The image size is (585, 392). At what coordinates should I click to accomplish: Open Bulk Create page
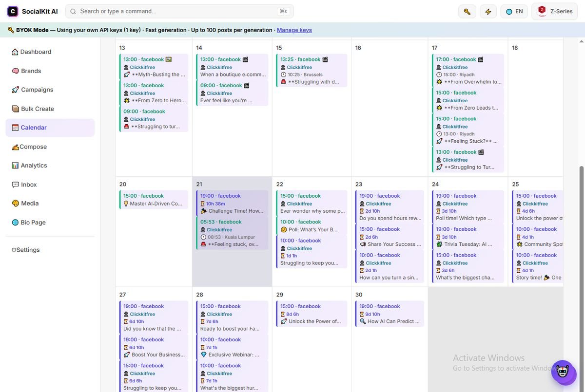(50, 109)
